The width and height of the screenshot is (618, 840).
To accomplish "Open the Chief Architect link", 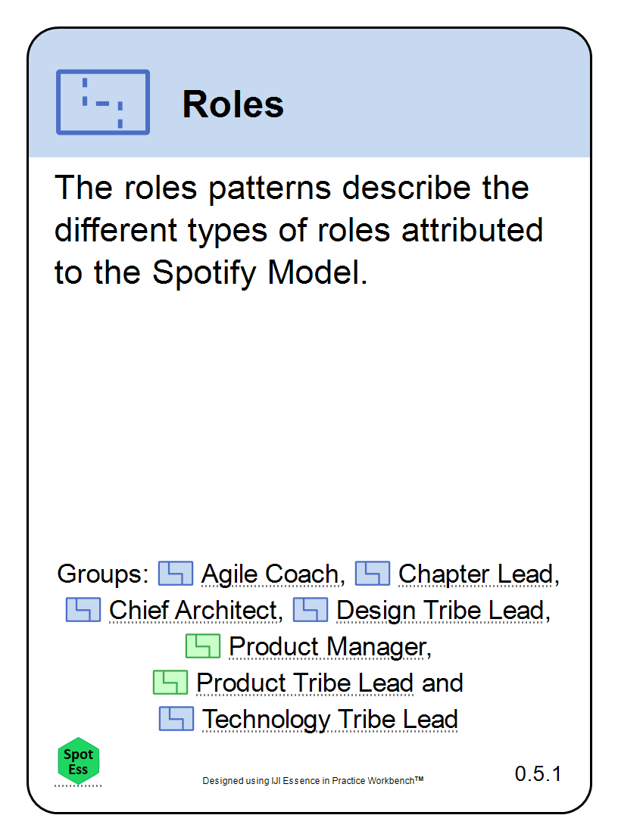I will (x=193, y=611).
